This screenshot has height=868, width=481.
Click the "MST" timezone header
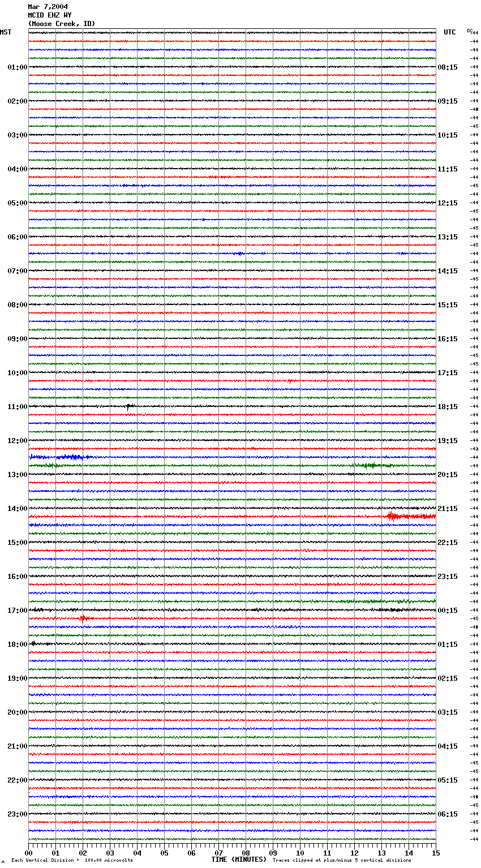click(x=6, y=32)
